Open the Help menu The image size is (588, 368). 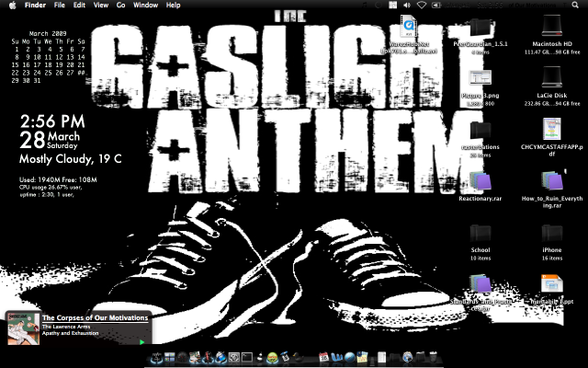point(173,6)
